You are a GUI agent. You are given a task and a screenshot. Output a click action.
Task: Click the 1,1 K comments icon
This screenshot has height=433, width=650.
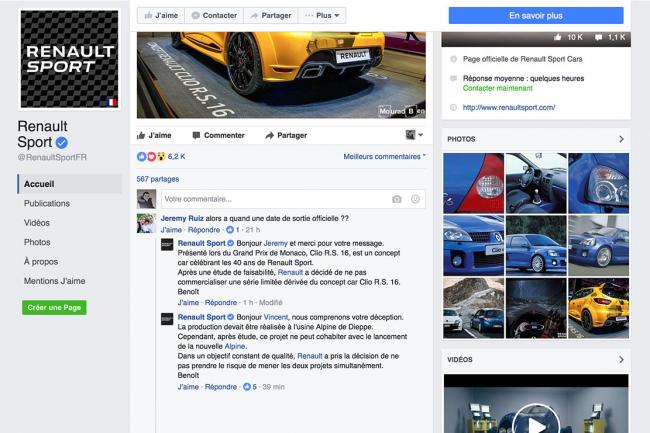[599, 37]
